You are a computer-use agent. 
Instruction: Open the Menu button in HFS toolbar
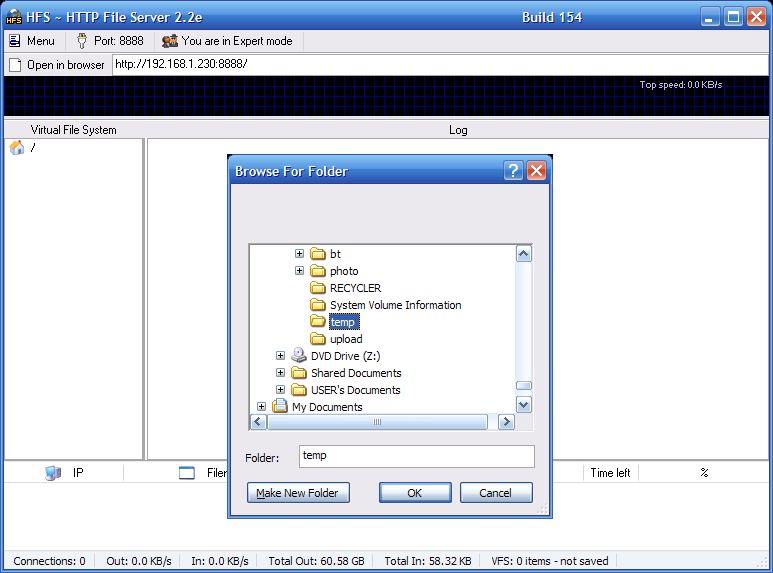(x=32, y=41)
